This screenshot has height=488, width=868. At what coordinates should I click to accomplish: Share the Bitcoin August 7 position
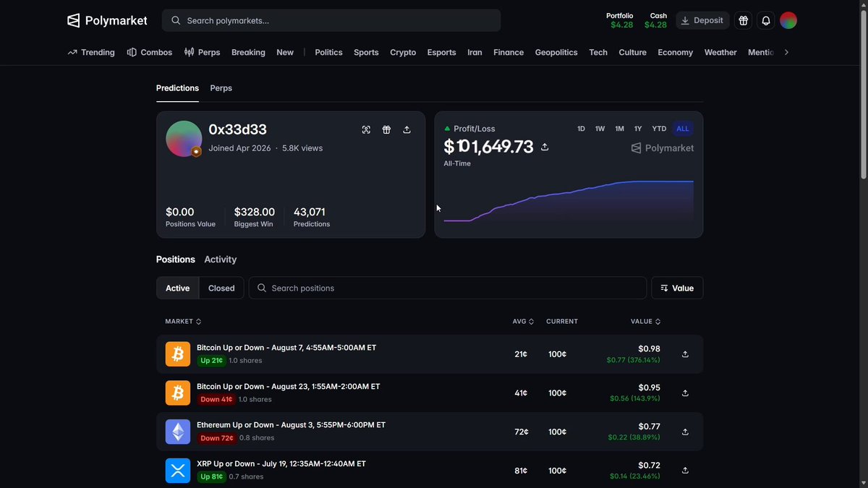point(685,354)
